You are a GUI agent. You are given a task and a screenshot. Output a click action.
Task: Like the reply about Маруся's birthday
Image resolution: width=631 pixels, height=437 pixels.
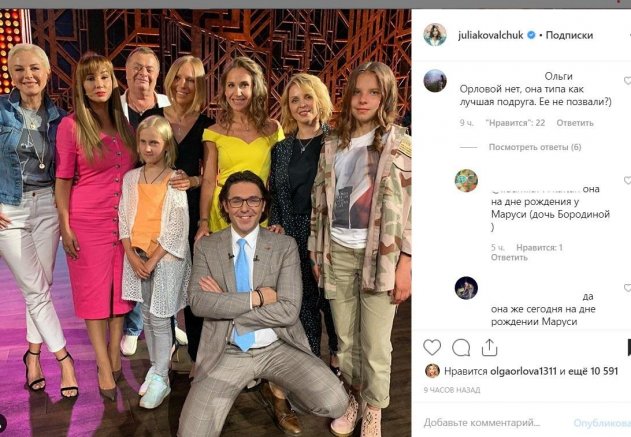coord(627,180)
